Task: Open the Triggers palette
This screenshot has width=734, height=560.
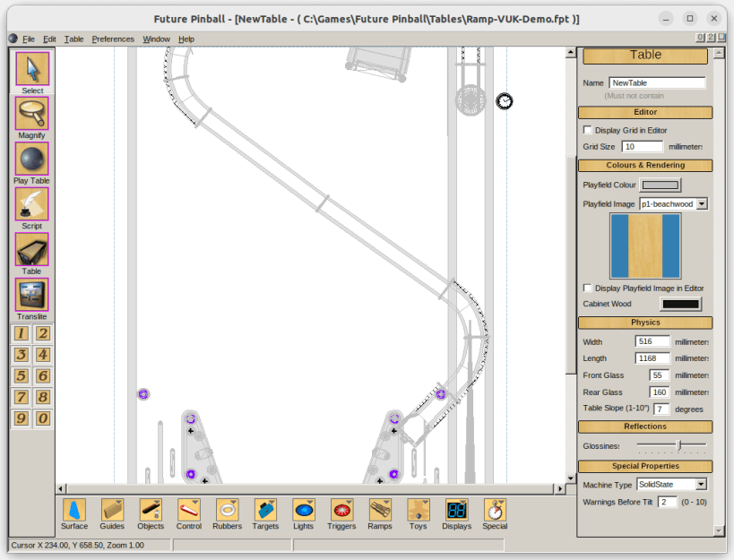Action: (342, 510)
